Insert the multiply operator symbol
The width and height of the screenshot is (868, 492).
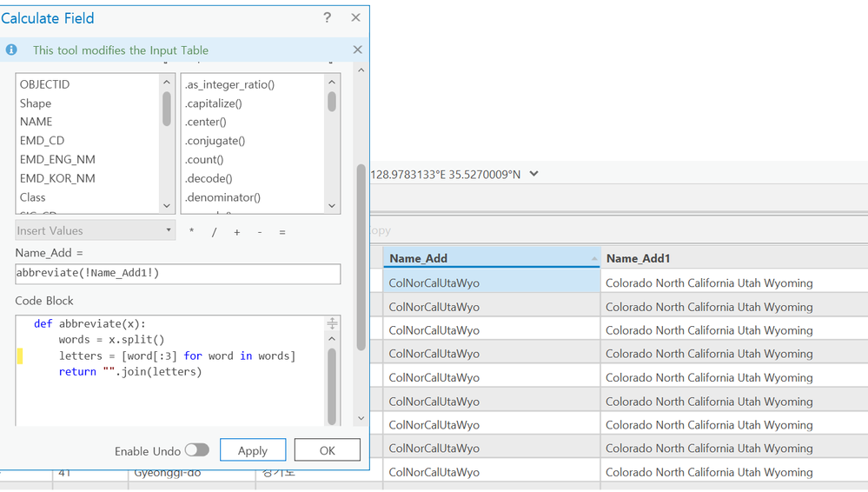(x=192, y=232)
